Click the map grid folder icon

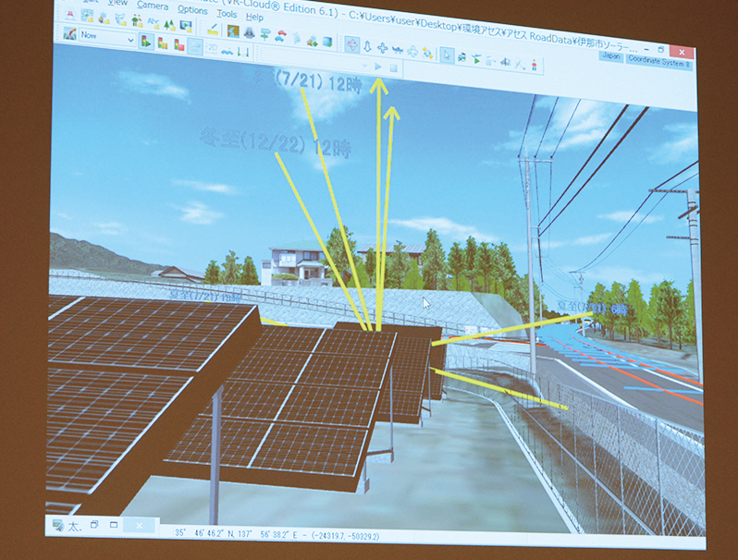click(x=88, y=17)
